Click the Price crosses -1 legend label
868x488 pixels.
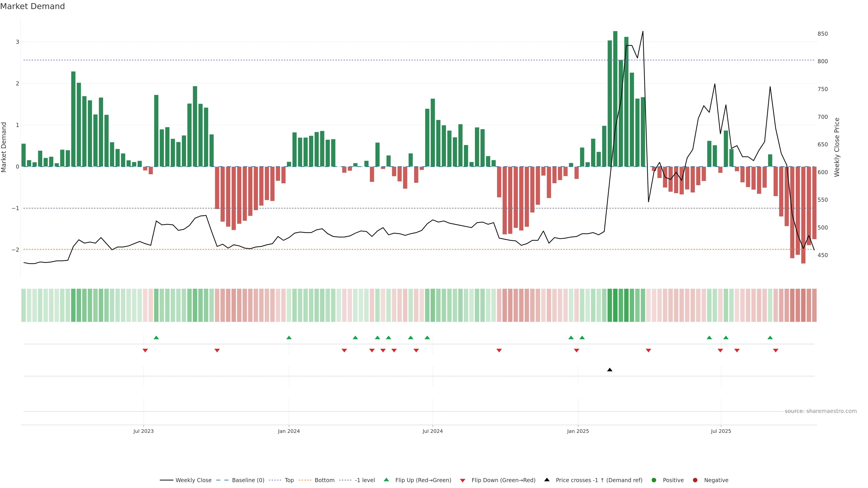(x=599, y=480)
